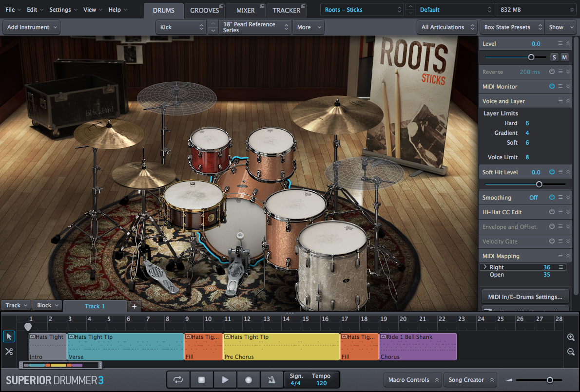Expand the Right MIDI mapping row

click(485, 267)
